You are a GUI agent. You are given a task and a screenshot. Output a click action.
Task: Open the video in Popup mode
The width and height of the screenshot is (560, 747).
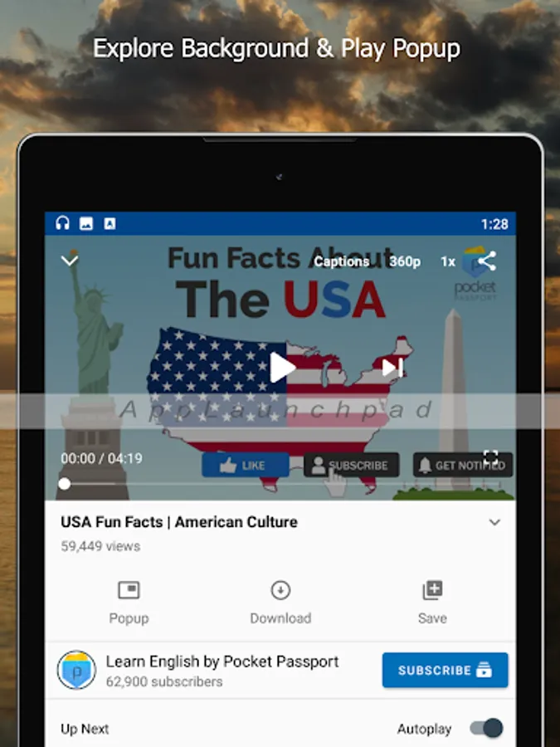(x=129, y=603)
